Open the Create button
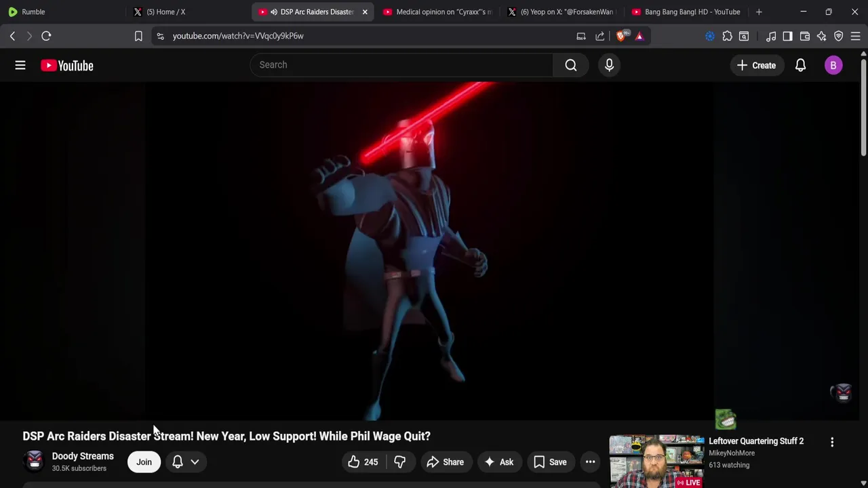The height and width of the screenshot is (488, 868). click(757, 65)
